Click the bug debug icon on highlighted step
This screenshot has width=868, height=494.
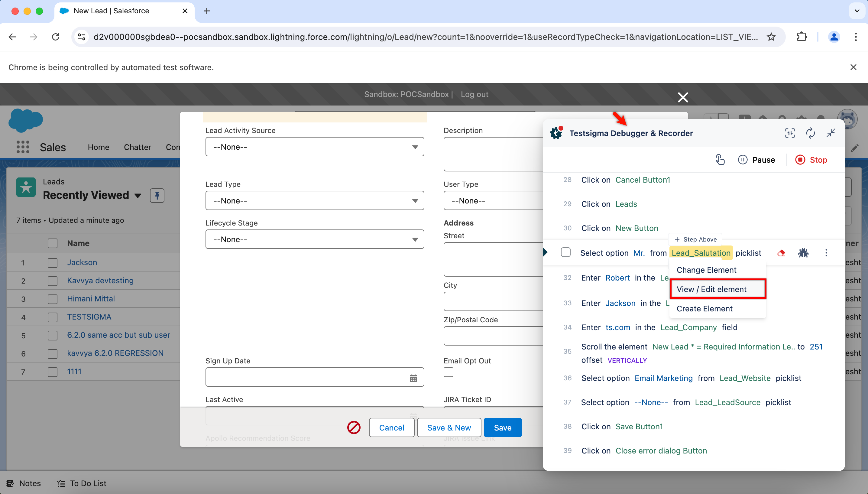click(803, 253)
